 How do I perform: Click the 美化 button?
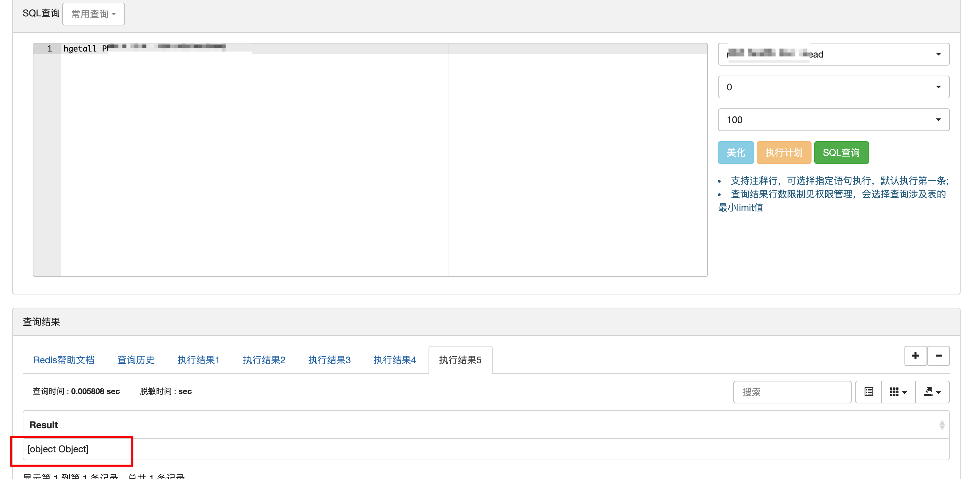(735, 153)
